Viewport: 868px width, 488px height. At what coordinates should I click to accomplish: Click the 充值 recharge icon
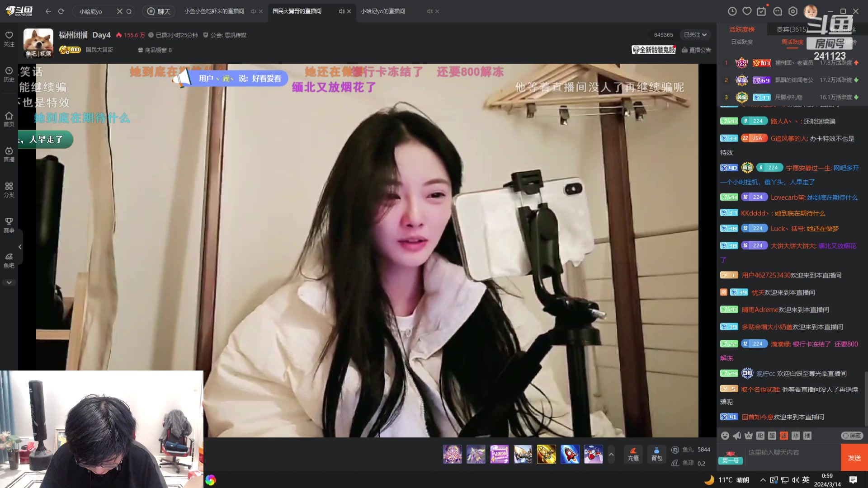point(633,454)
